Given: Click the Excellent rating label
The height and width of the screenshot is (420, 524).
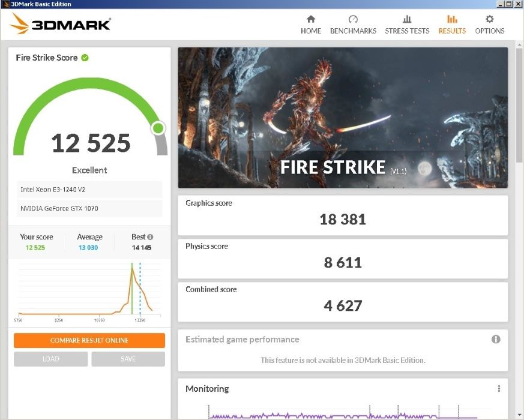Looking at the screenshot, I should pyautogui.click(x=89, y=170).
